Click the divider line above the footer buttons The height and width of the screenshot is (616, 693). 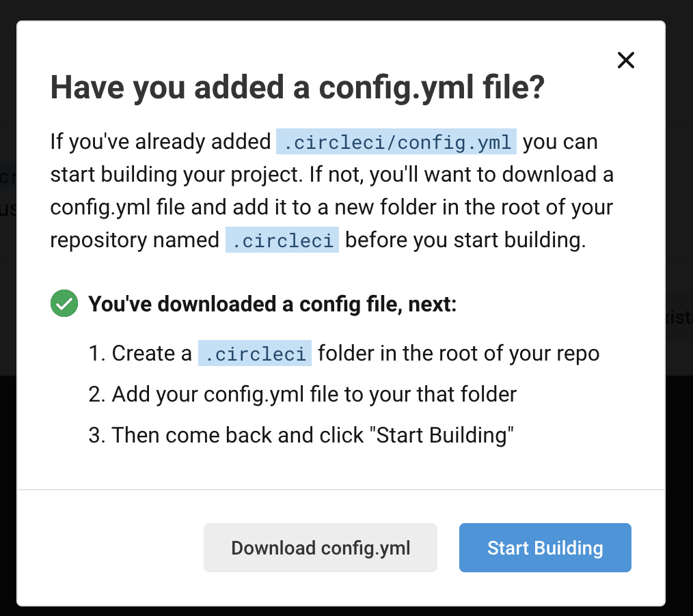click(x=341, y=490)
